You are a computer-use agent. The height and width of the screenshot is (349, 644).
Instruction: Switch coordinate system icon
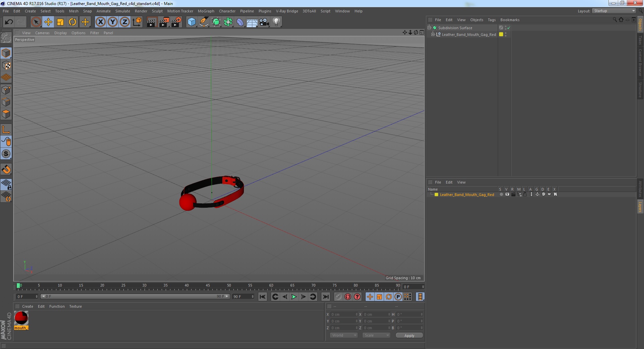137,22
